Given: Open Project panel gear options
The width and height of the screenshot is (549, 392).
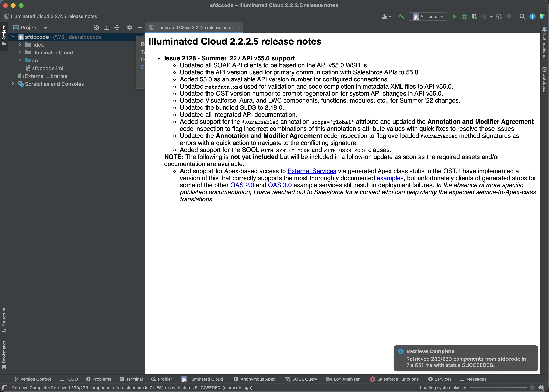Looking at the screenshot, I should [130, 28].
